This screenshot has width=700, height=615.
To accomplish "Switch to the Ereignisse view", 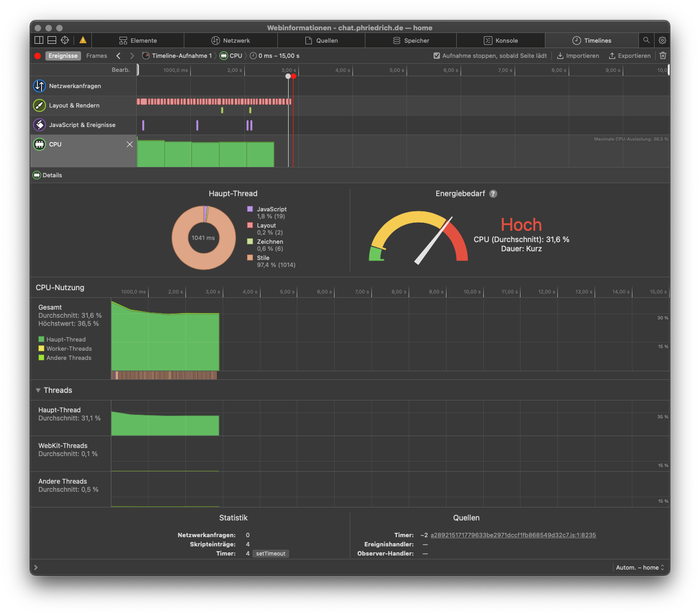I will pos(63,56).
